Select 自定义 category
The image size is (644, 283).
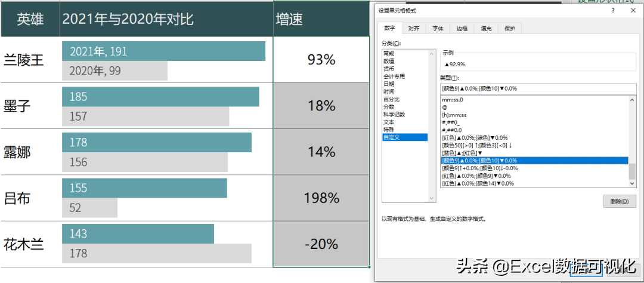(x=404, y=137)
